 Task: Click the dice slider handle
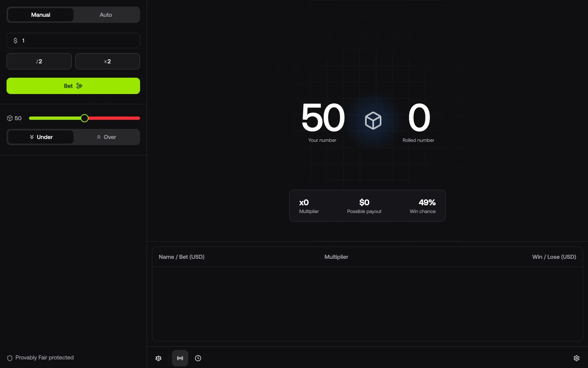[85, 118]
